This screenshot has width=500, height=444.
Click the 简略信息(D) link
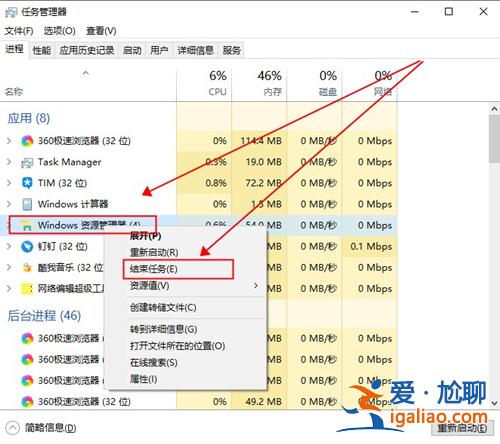(x=51, y=428)
